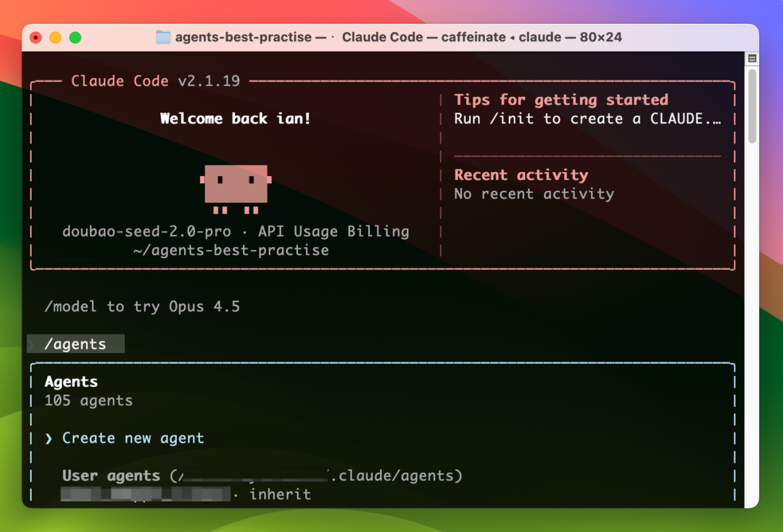
Task: Click 'Welcome back ian!' greeting
Action: click(235, 118)
